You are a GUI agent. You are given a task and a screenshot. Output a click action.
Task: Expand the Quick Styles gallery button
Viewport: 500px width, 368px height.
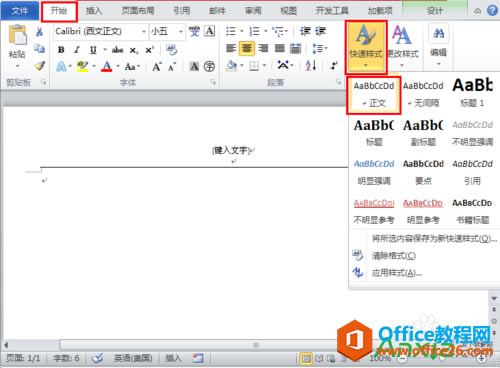pyautogui.click(x=366, y=47)
